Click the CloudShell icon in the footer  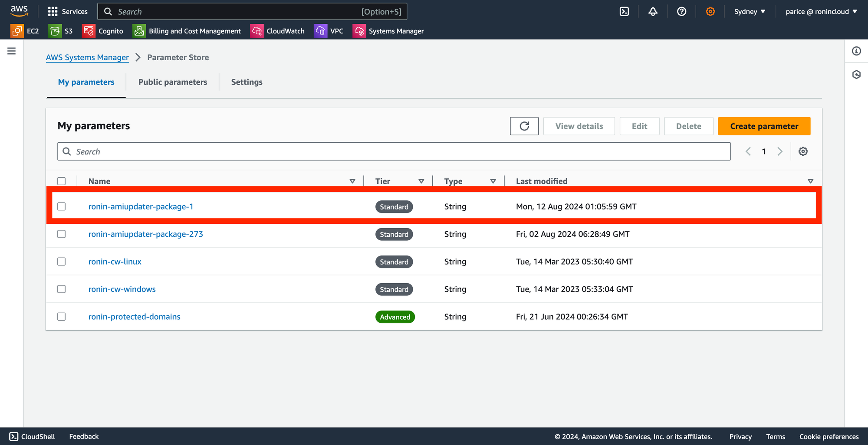point(14,436)
